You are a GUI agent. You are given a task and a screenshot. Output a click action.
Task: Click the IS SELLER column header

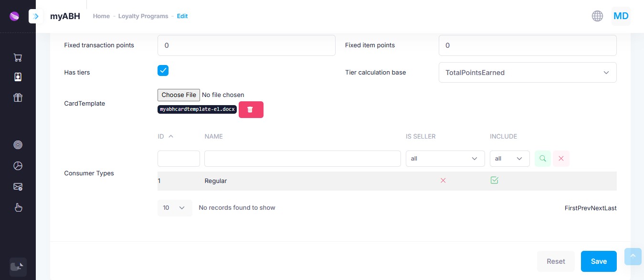[421, 136]
